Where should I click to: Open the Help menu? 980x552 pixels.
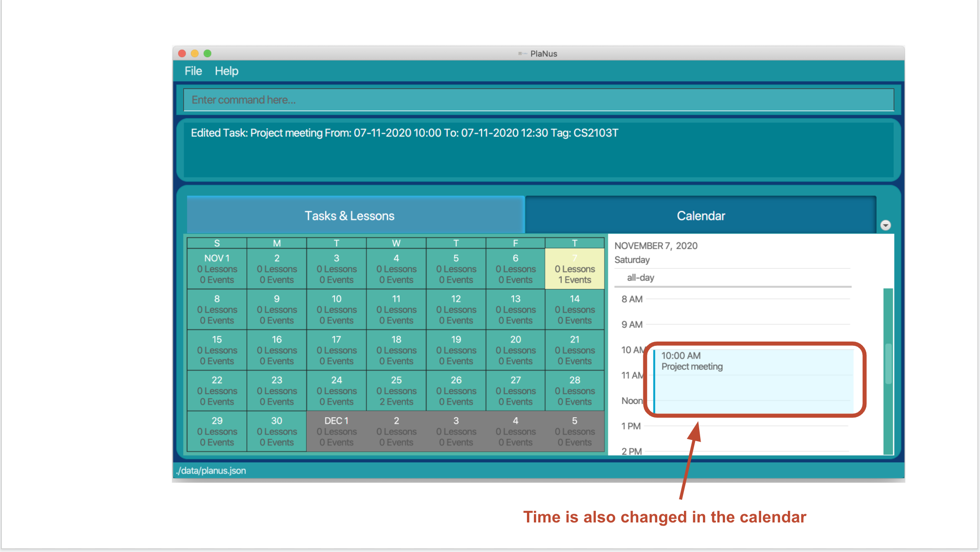click(226, 71)
